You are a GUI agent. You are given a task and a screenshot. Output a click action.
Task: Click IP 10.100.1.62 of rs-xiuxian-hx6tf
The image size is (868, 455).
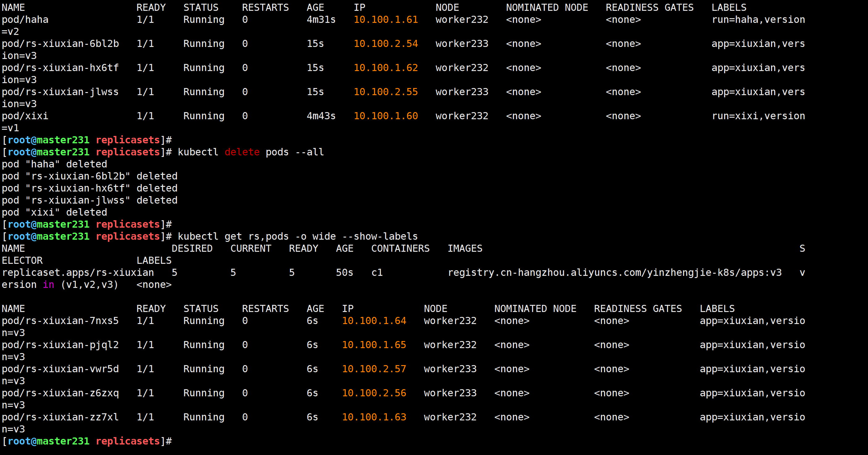(x=386, y=68)
